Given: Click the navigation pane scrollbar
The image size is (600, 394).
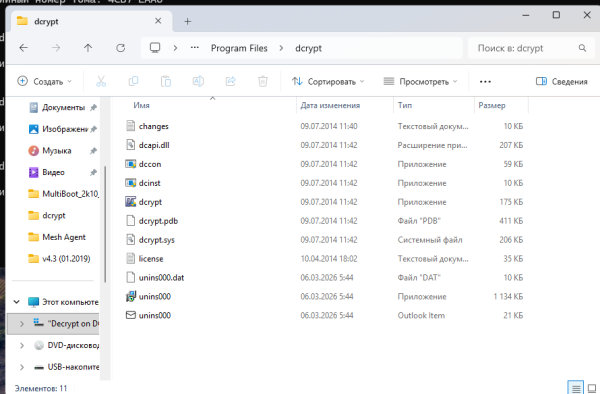Looking at the screenshot, I should [105, 224].
